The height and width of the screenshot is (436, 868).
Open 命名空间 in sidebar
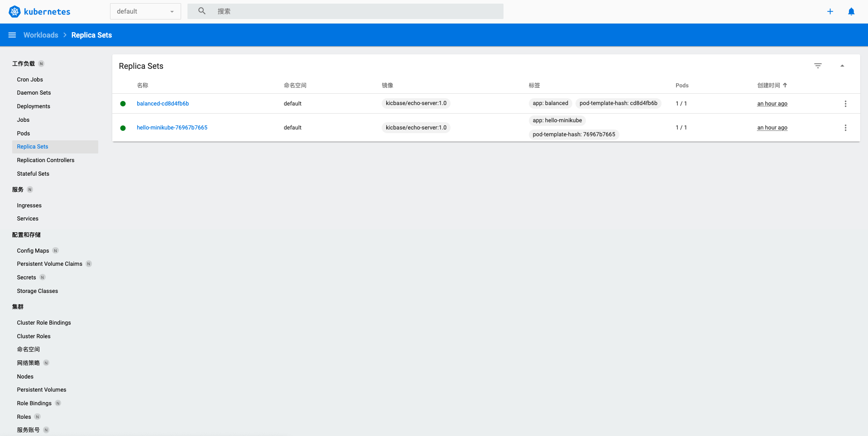click(x=28, y=350)
